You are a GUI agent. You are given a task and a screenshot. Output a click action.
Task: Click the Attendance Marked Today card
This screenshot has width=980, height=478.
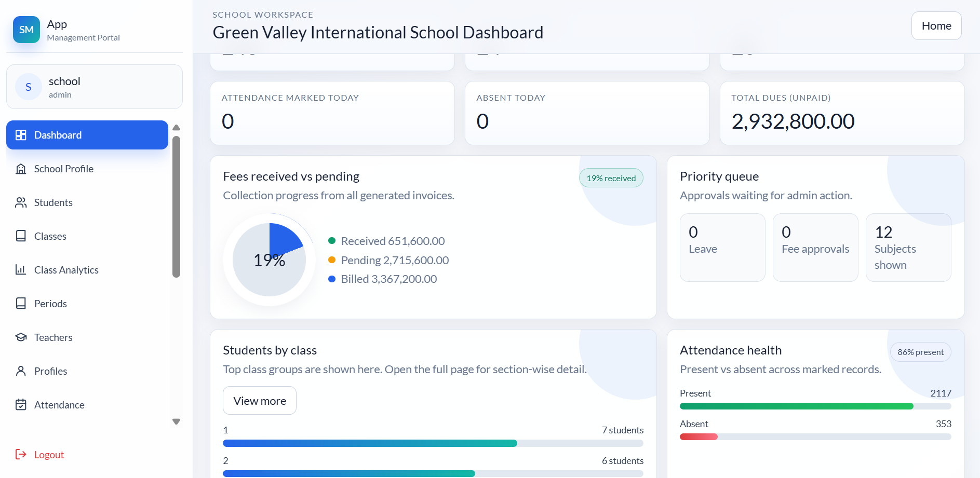click(332, 113)
